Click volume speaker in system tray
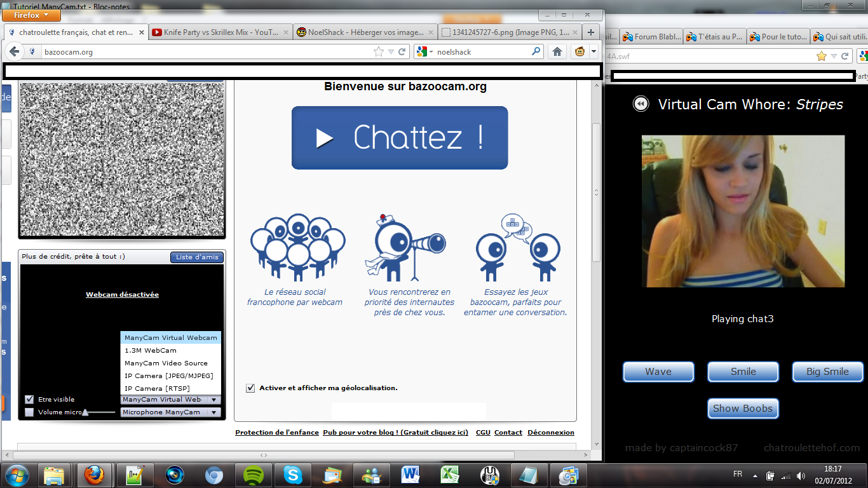This screenshot has width=868, height=488. [801, 475]
